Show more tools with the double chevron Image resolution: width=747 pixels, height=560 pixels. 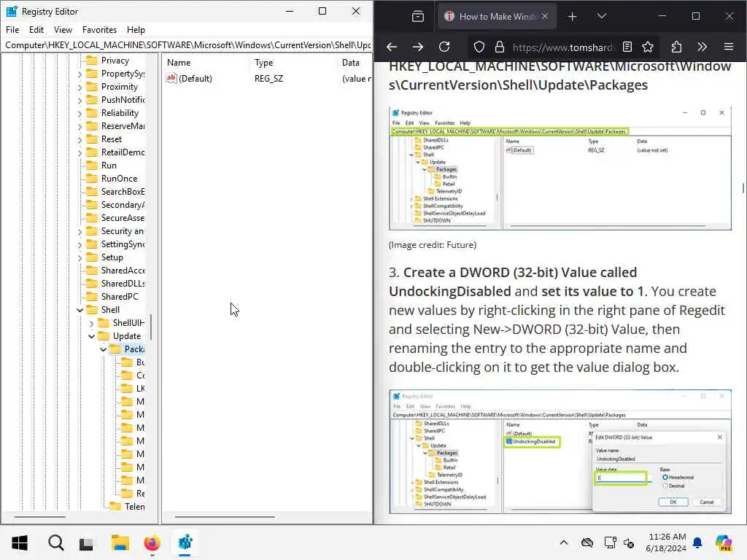702,47
